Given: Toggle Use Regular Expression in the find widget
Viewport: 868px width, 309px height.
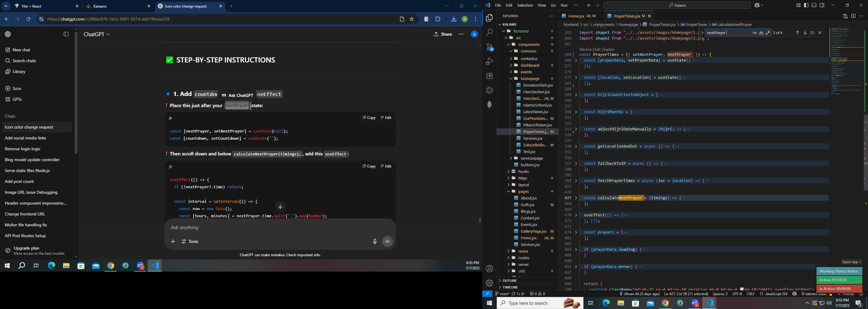Looking at the screenshot, I should (x=768, y=33).
